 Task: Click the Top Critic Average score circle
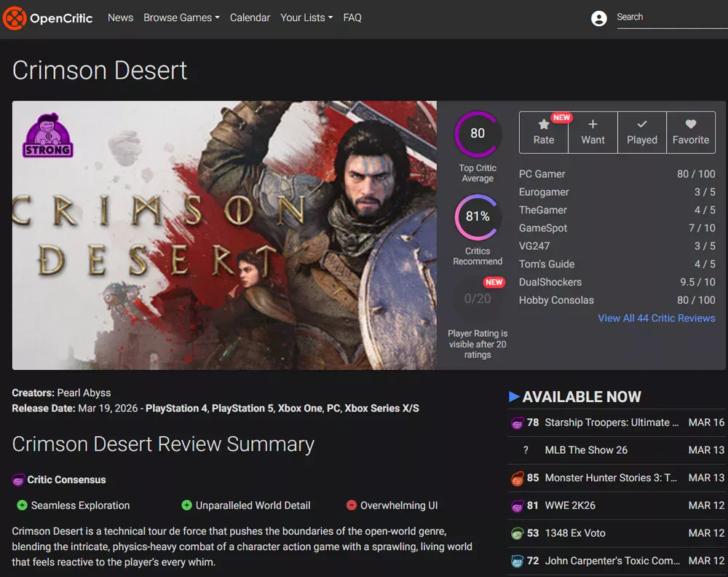tap(478, 133)
